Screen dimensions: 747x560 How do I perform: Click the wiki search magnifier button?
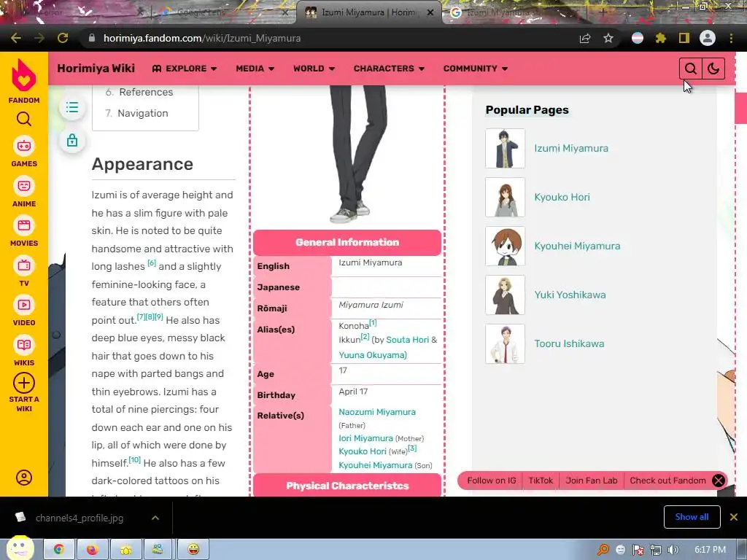click(691, 69)
